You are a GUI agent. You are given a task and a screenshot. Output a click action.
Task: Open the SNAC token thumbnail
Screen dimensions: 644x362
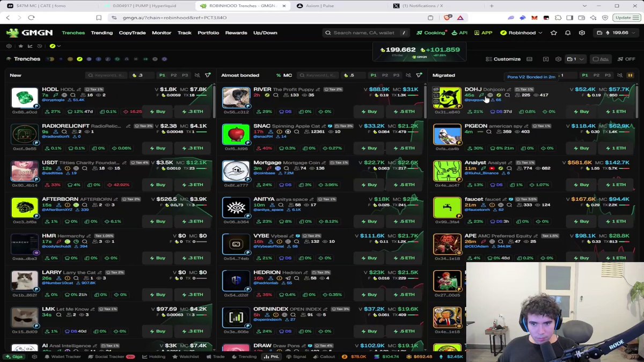point(236,134)
